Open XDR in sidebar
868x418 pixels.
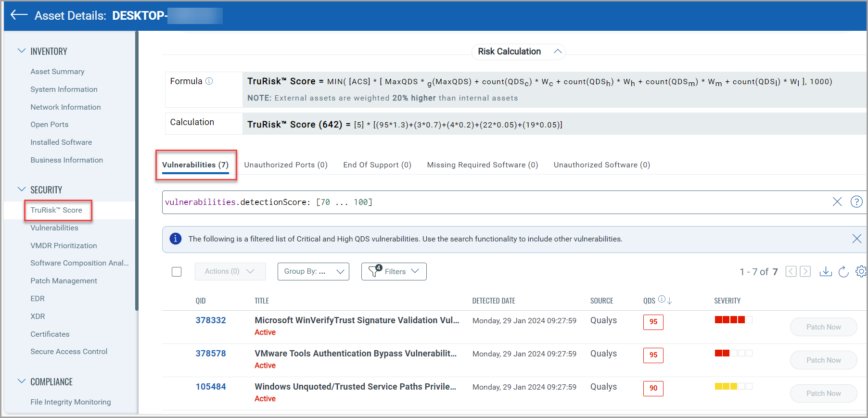click(x=38, y=316)
